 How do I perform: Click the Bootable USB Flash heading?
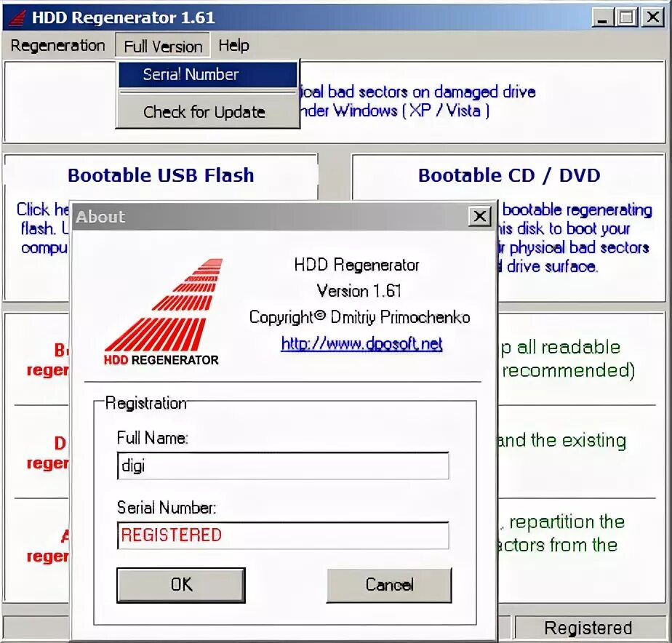[x=161, y=175]
